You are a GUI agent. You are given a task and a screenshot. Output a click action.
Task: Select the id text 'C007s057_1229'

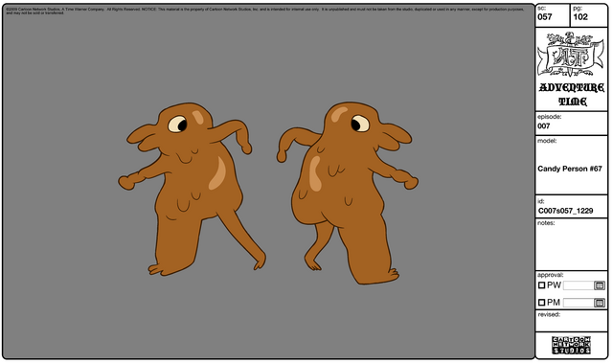565,211
